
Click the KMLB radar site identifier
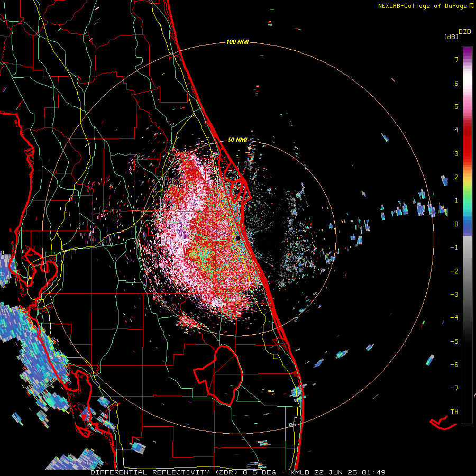(x=299, y=472)
